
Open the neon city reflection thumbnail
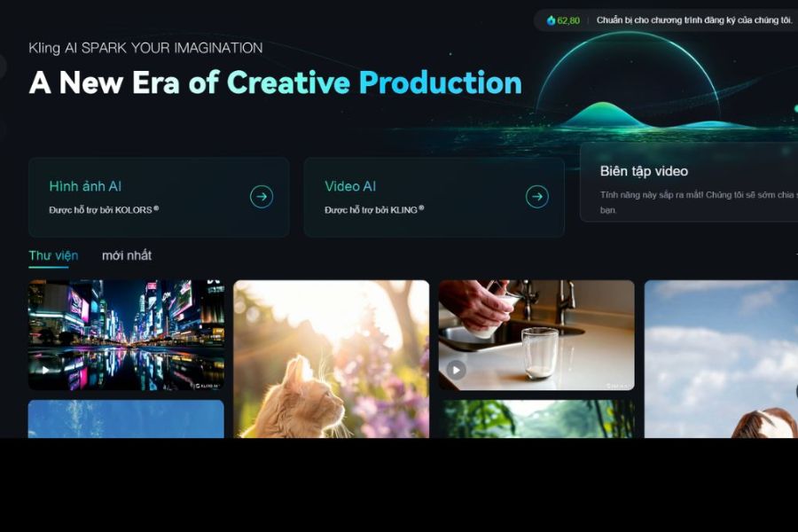click(126, 335)
